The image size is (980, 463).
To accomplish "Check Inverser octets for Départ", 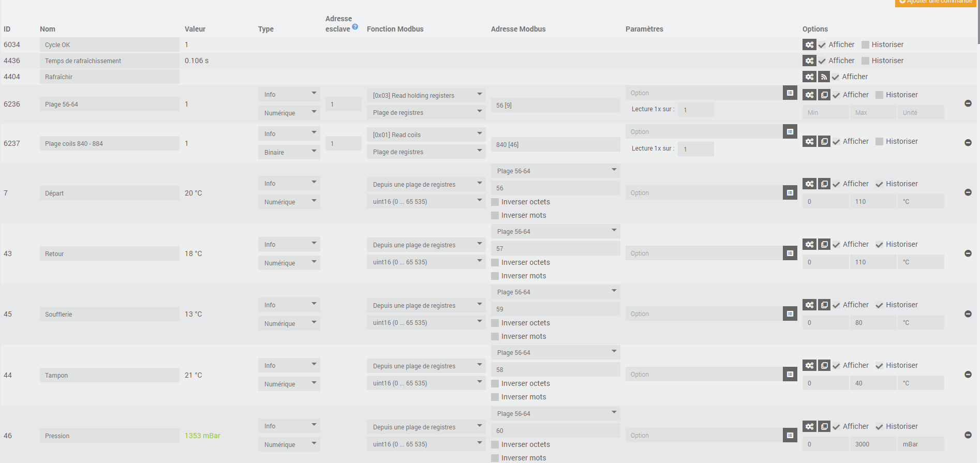I will (x=495, y=202).
